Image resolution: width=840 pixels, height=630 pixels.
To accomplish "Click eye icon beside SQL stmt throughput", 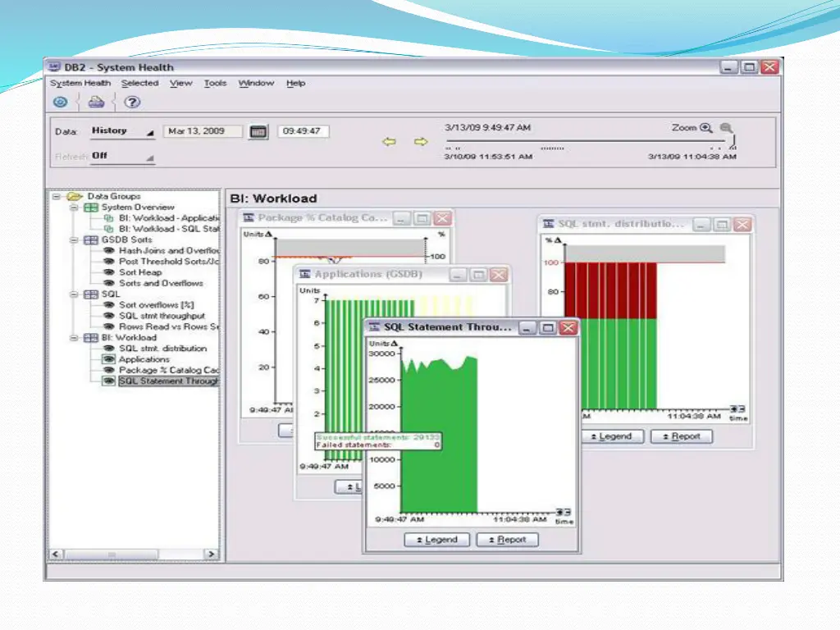I will pos(109,316).
